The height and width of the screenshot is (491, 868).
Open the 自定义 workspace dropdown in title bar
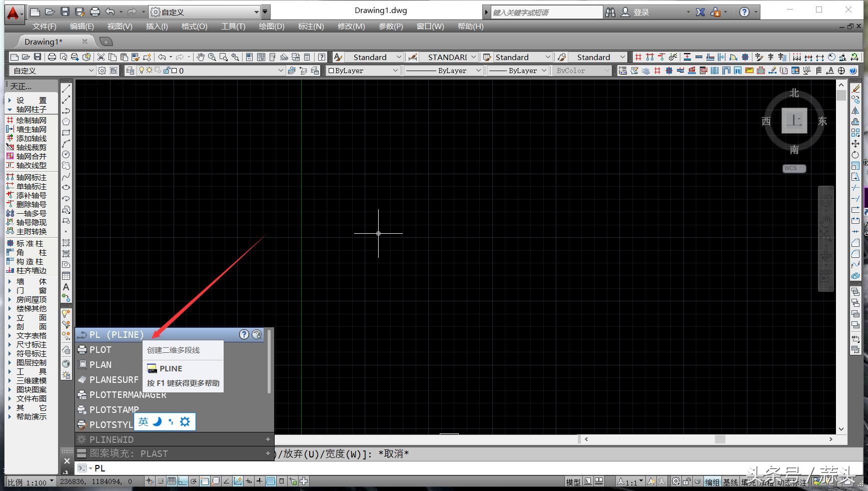205,12
